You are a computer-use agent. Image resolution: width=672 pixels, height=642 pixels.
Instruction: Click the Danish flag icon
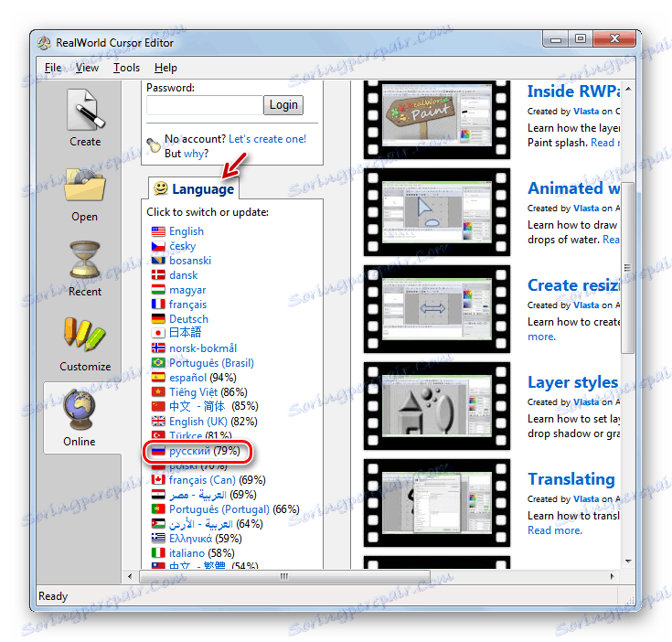[158, 275]
